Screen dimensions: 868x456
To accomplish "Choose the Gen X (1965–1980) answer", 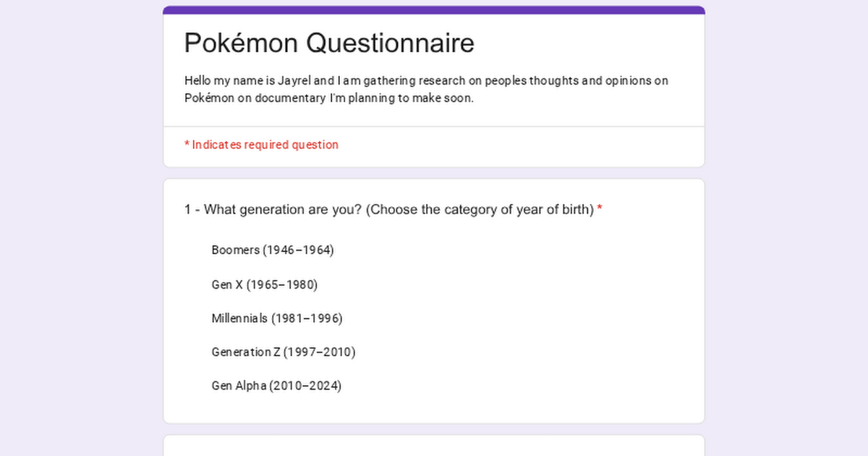I will click(x=264, y=284).
